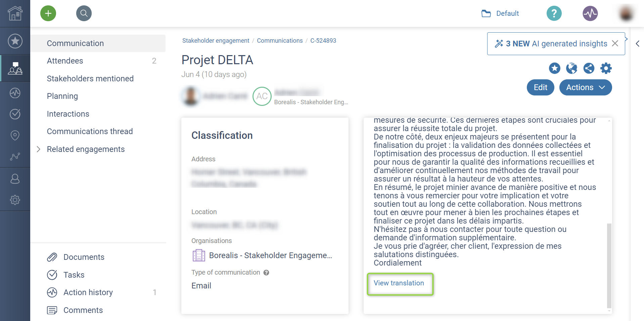
Task: Select the Attendees menu item
Action: pyautogui.click(x=65, y=61)
